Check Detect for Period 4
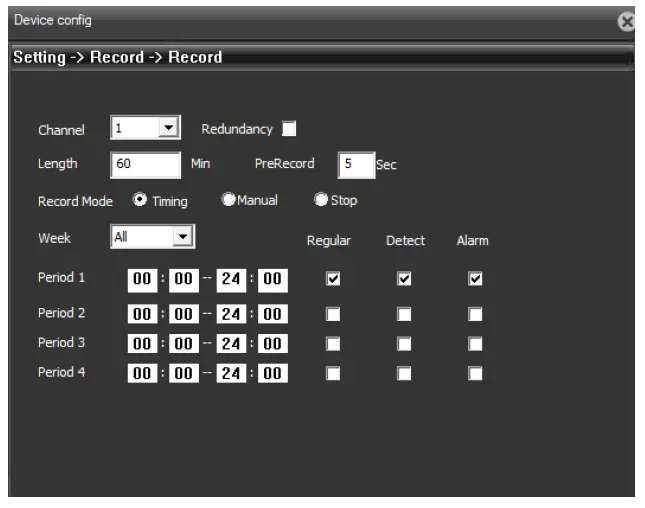This screenshot has width=645, height=508. point(404,373)
